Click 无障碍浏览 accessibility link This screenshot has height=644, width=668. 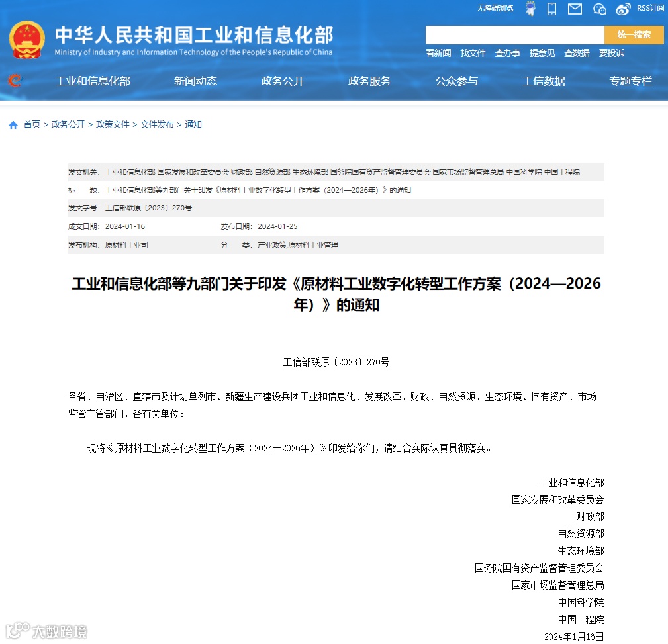point(495,8)
